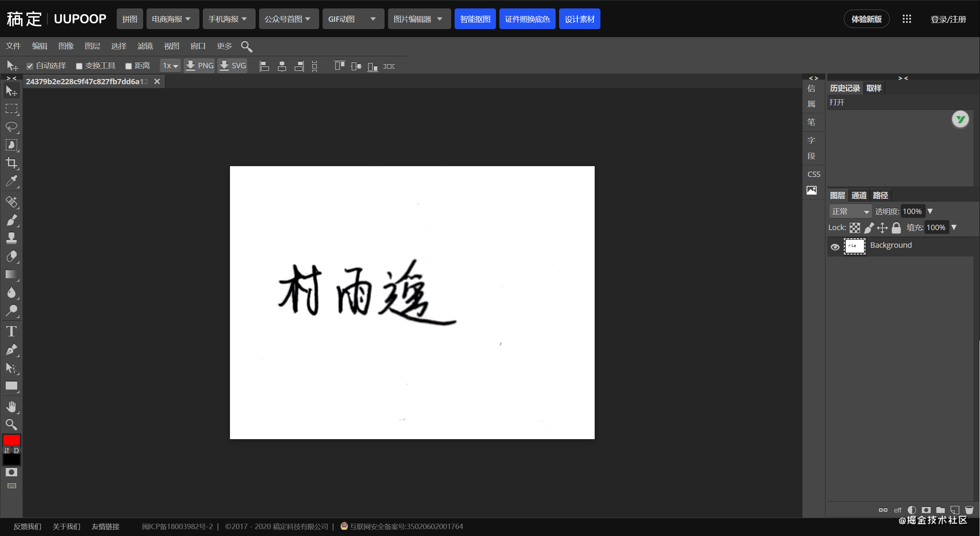Open the 电商海报 dropdown menu
The width and height of the screenshot is (980, 536).
point(172,19)
